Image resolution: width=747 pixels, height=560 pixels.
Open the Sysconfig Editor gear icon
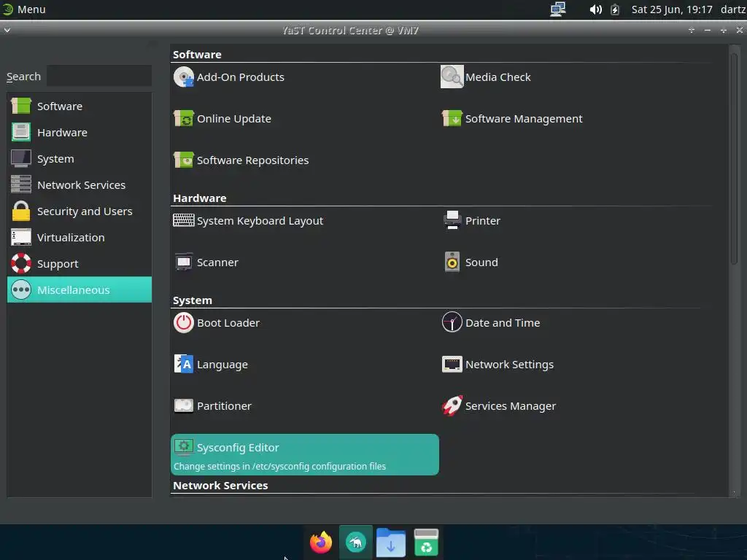point(183,447)
